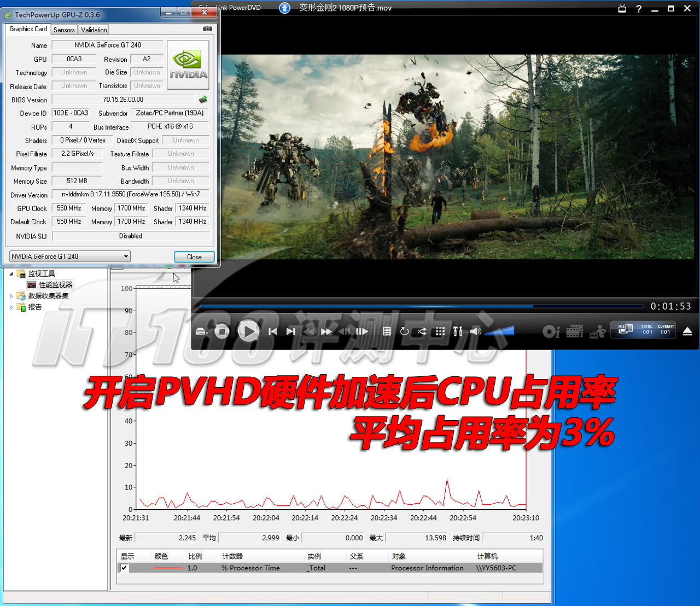The width and height of the screenshot is (700, 606).
Task: Click the 对象 column header
Action: click(431, 556)
